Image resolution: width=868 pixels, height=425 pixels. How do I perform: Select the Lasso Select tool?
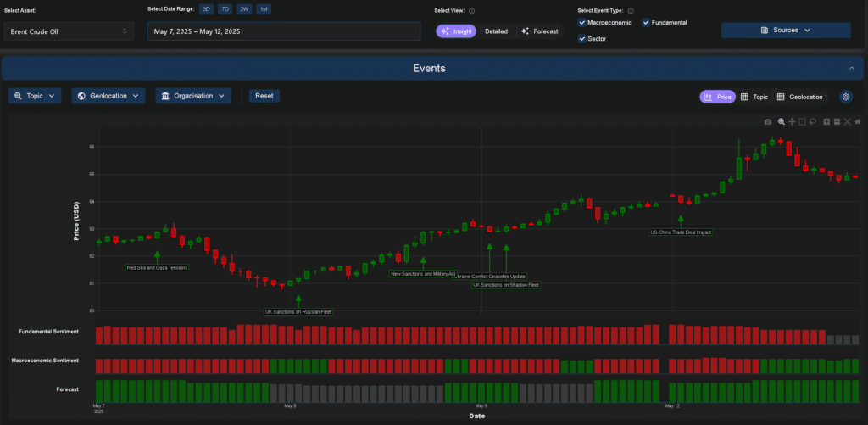click(813, 122)
